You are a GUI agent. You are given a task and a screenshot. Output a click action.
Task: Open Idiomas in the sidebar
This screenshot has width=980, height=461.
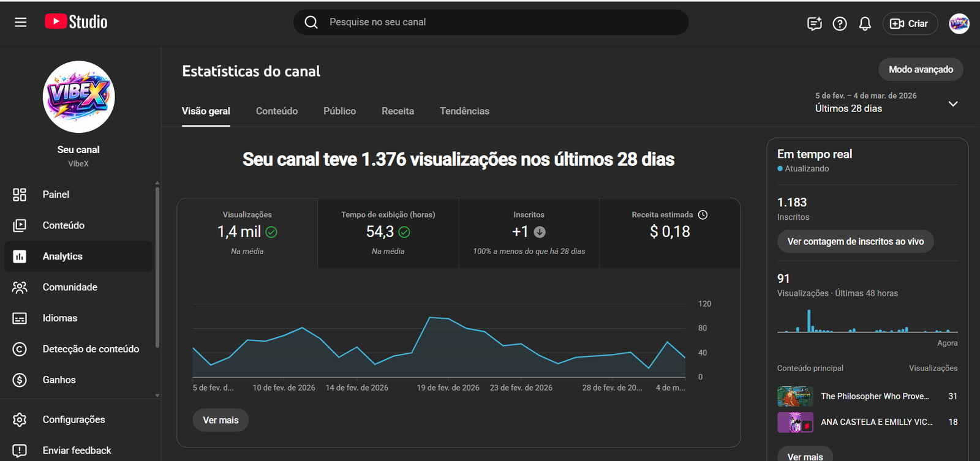tap(78, 318)
